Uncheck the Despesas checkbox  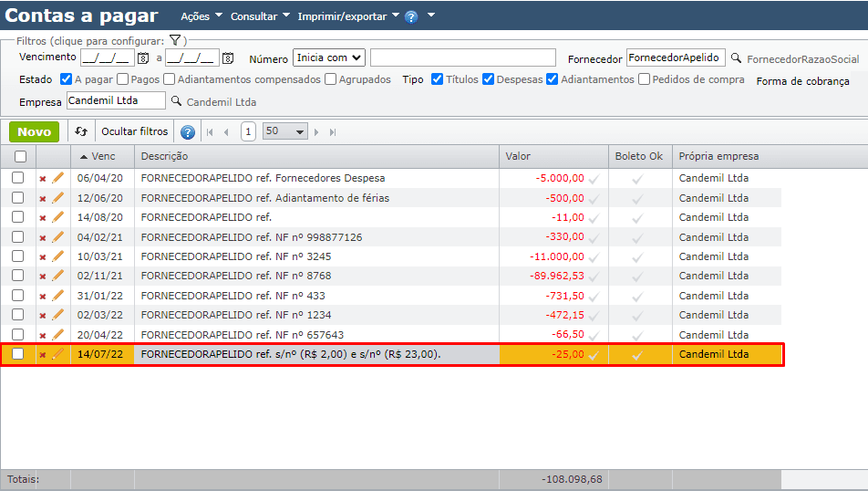pos(489,79)
